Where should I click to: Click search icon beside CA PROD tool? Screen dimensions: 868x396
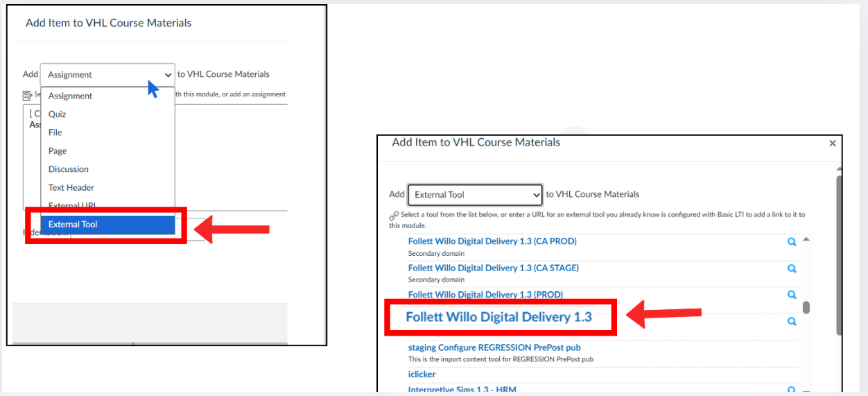click(x=792, y=242)
